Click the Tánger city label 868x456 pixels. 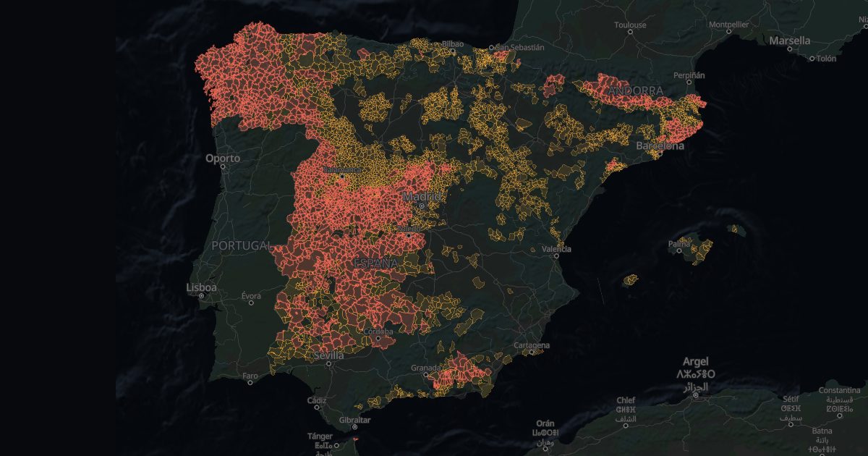click(320, 436)
